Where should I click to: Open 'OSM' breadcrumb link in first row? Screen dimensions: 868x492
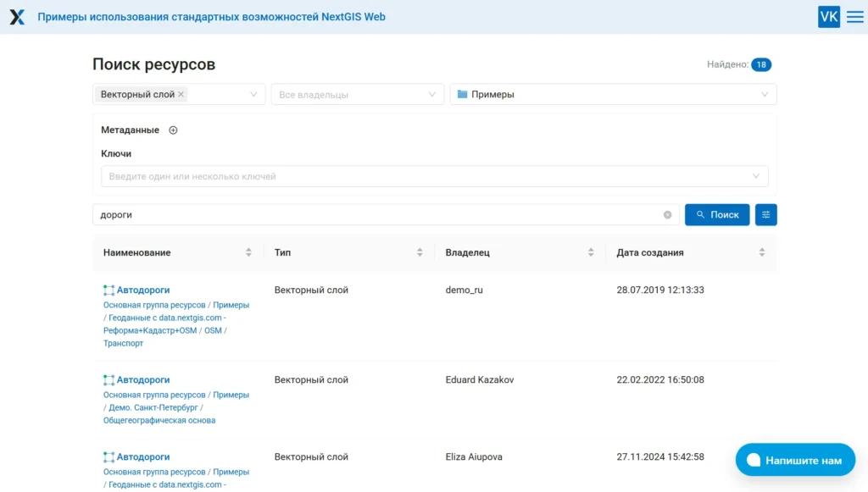click(213, 330)
